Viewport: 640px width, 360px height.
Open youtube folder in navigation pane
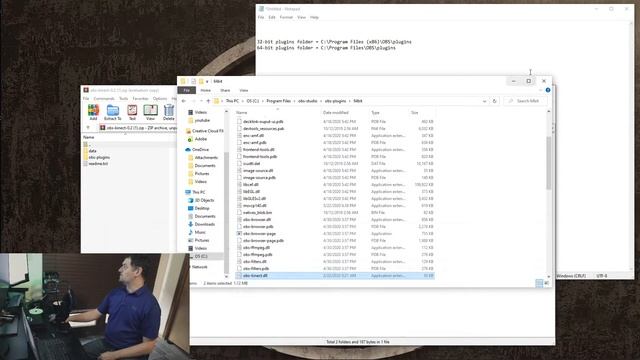click(199, 120)
